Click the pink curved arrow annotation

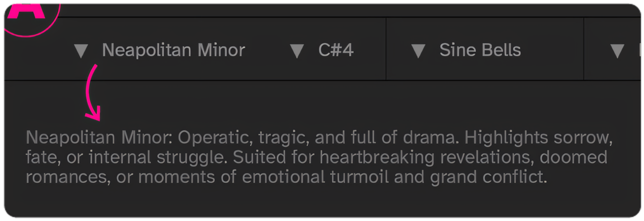click(x=93, y=92)
